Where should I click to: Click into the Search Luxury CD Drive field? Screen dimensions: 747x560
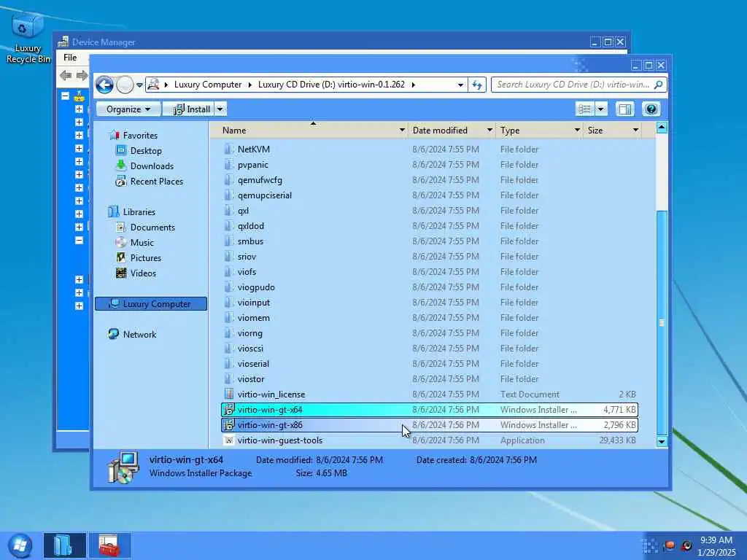[x=573, y=85]
